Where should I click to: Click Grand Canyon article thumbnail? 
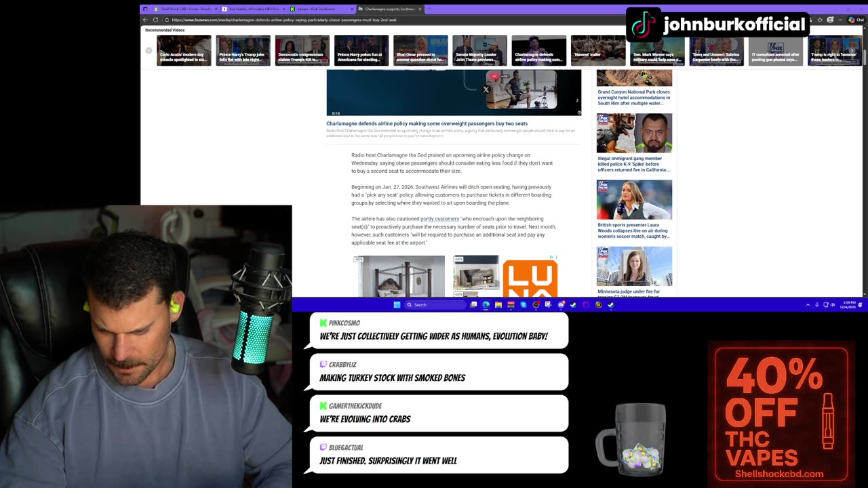coord(634,77)
